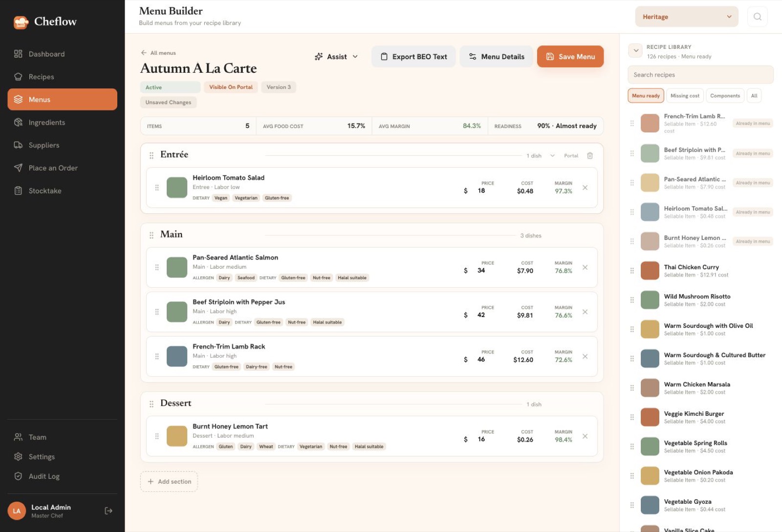Open Recipes in sidebar
The width and height of the screenshot is (782, 532).
(x=63, y=77)
